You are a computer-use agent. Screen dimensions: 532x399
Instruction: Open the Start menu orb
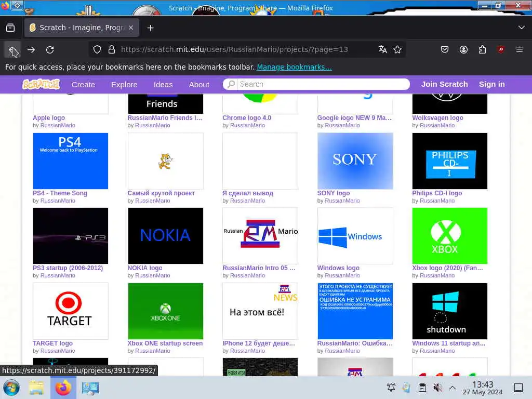point(11,388)
